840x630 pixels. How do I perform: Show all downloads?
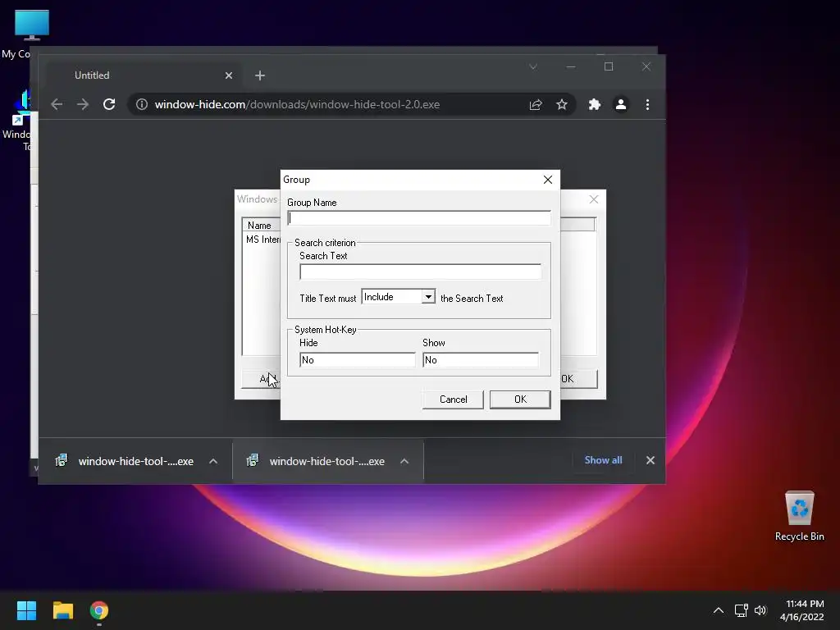coord(603,460)
